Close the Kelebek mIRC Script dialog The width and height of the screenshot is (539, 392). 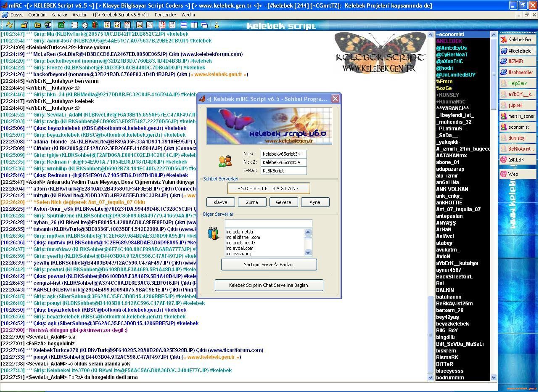tap(335, 99)
